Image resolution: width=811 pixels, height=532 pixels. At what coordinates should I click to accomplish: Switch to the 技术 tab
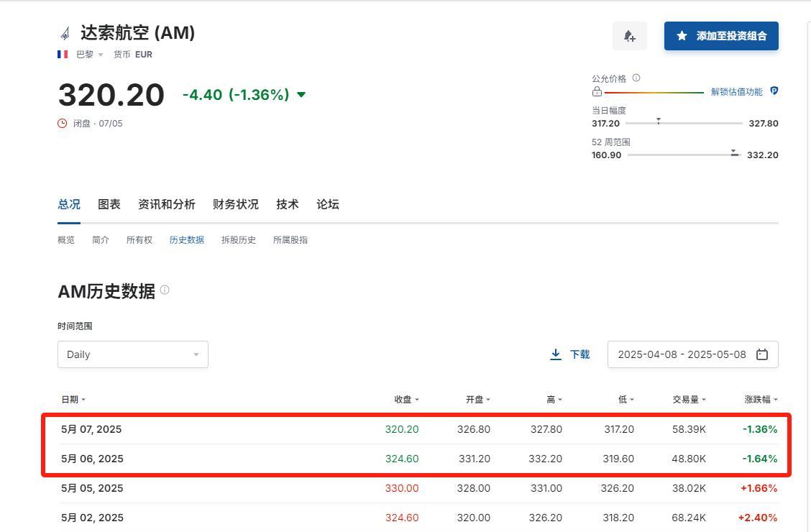[x=287, y=204]
